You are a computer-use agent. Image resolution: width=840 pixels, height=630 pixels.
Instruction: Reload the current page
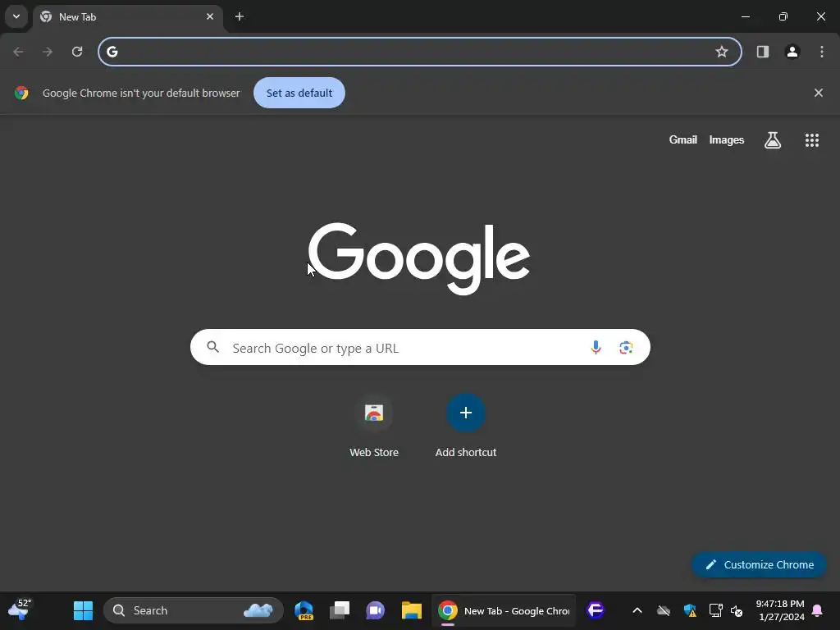77,52
